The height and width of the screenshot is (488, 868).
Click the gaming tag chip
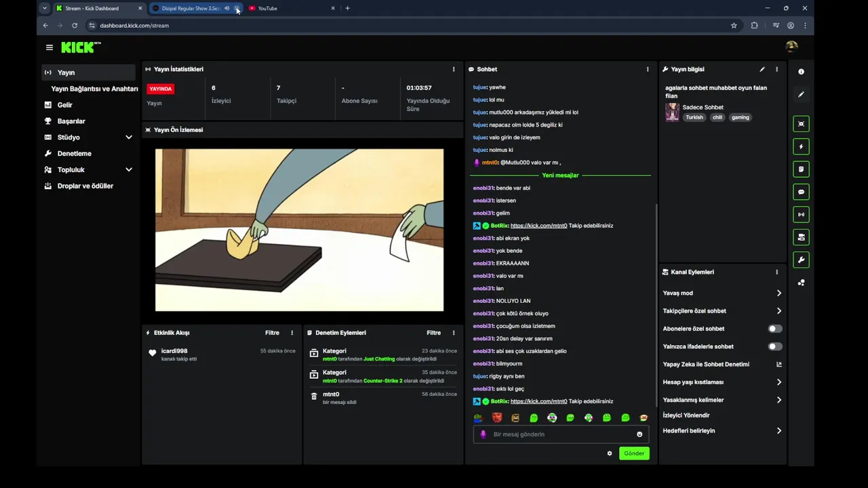pos(741,117)
